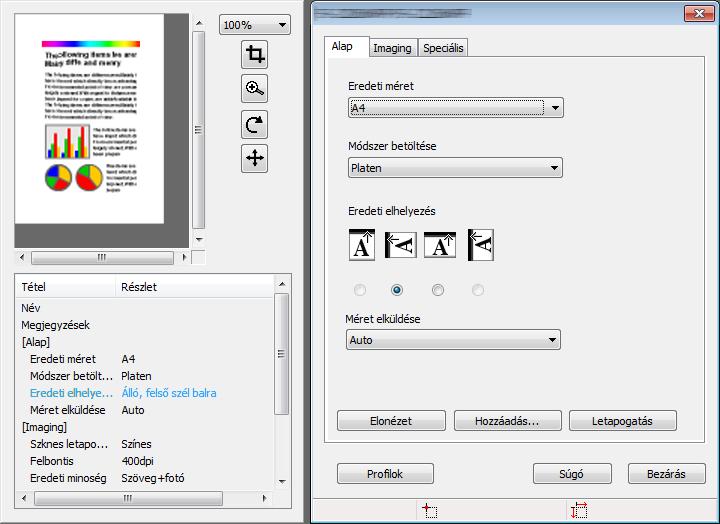This screenshot has height=524, width=720.
Task: Click the Tétel column header
Action: coord(67,287)
